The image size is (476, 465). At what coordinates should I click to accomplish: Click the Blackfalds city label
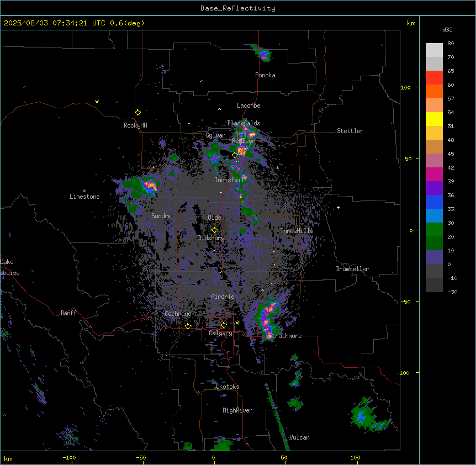coord(244,123)
